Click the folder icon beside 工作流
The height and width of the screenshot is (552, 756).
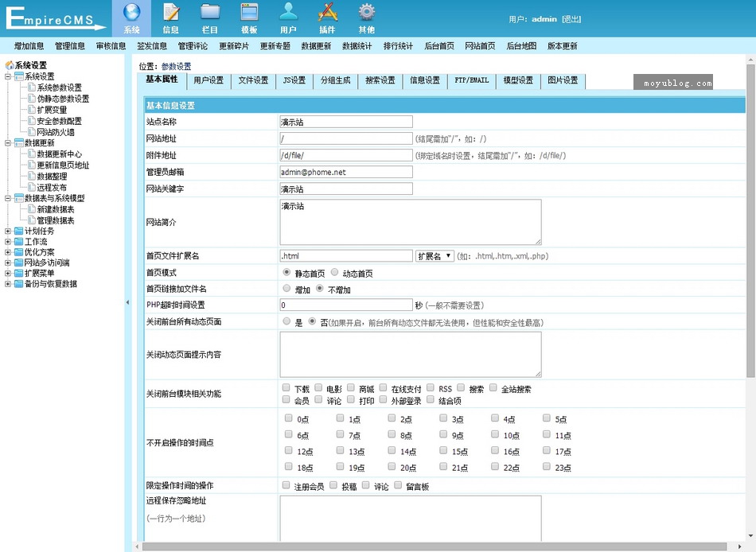[x=19, y=242]
